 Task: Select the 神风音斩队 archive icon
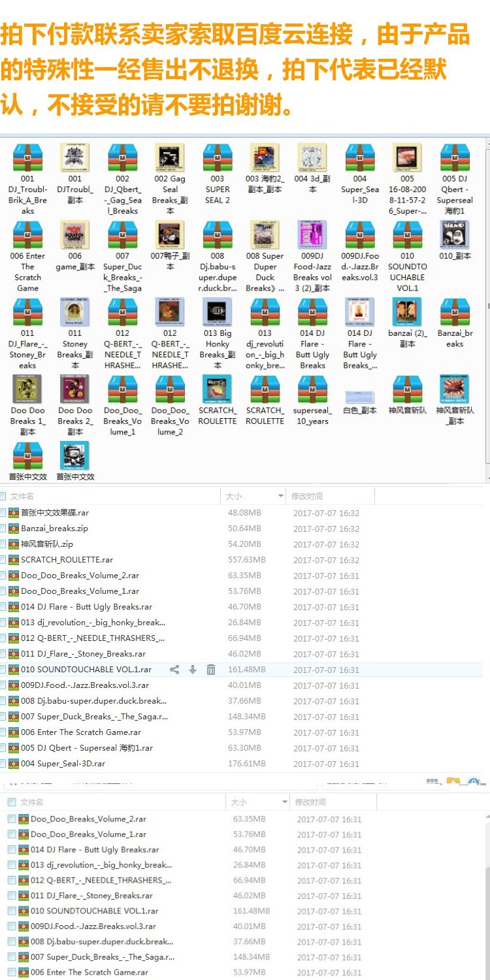pos(408,390)
